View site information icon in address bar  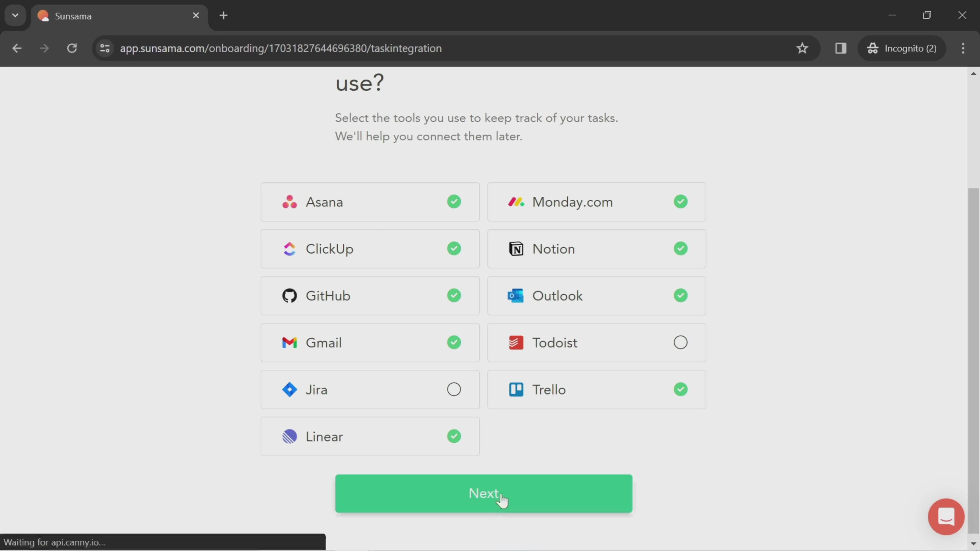(105, 48)
